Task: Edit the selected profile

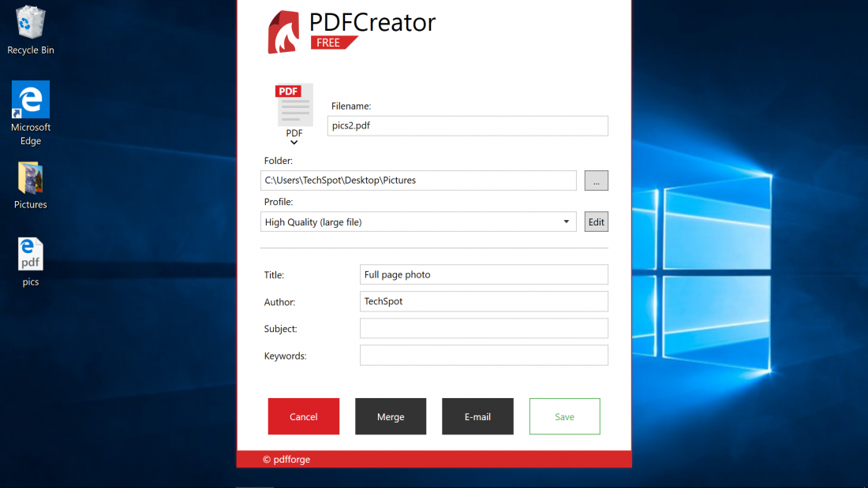Action: [597, 222]
